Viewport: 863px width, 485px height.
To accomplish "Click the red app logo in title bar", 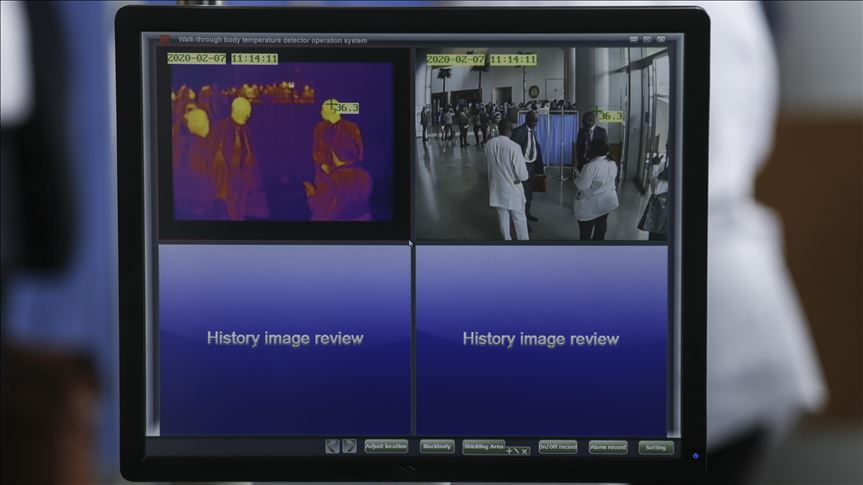I will pyautogui.click(x=165, y=39).
